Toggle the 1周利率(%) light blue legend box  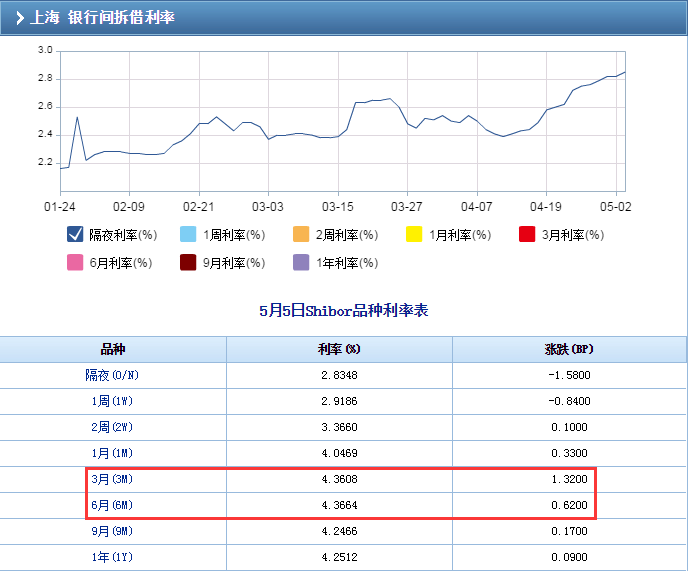pyautogui.click(x=188, y=234)
